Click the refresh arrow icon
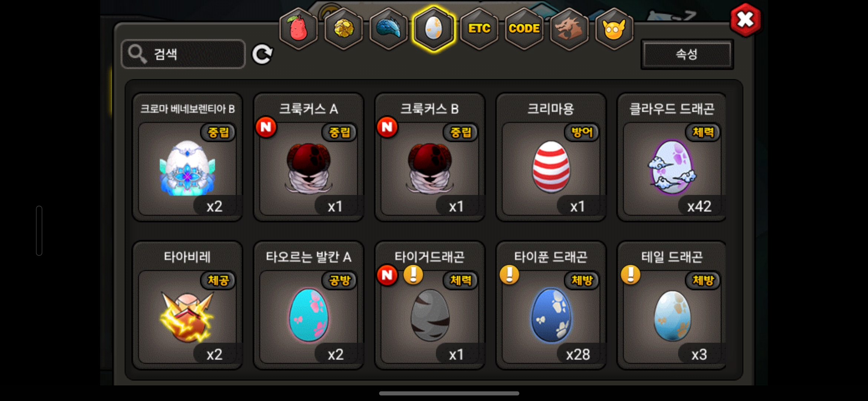Viewport: 868px width, 401px height. coord(262,54)
